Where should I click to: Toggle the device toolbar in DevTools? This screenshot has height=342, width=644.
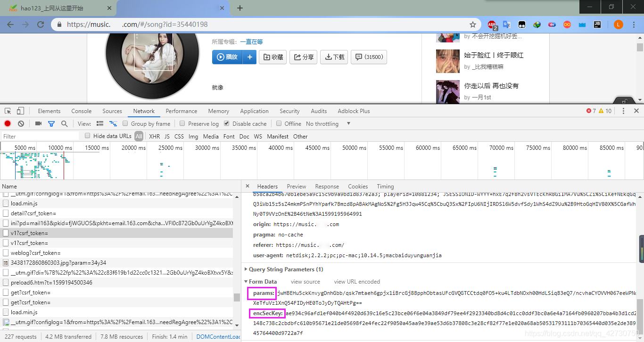[20, 111]
